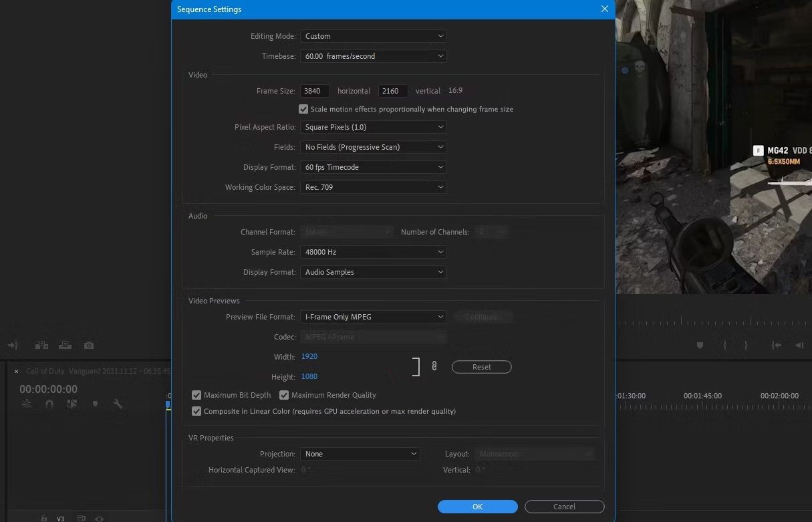Click the Step Back one frame icon
This screenshot has width=812, height=522.
(x=799, y=346)
